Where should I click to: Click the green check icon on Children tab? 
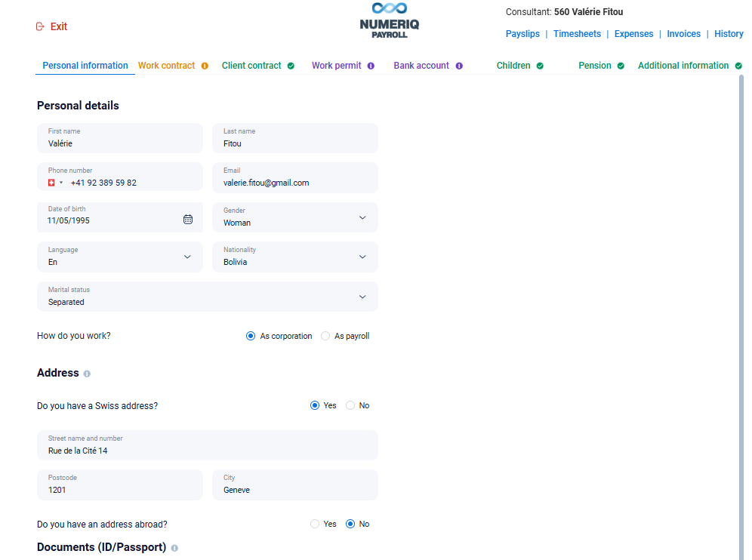pyautogui.click(x=541, y=66)
